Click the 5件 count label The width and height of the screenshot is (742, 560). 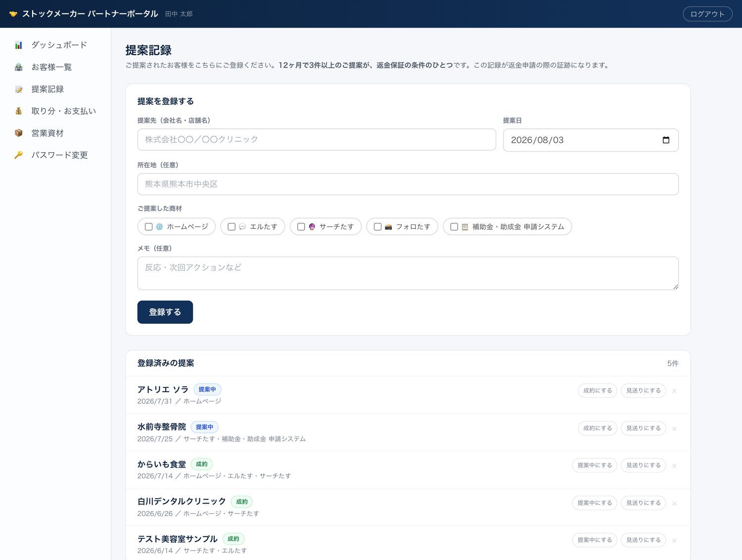point(673,363)
